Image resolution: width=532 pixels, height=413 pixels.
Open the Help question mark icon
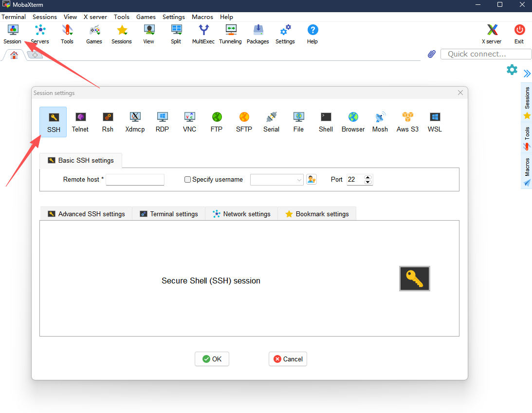tap(312, 34)
